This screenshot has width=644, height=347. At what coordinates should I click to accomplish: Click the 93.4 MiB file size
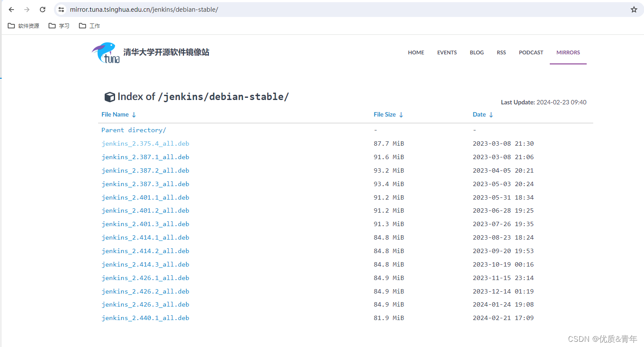389,184
